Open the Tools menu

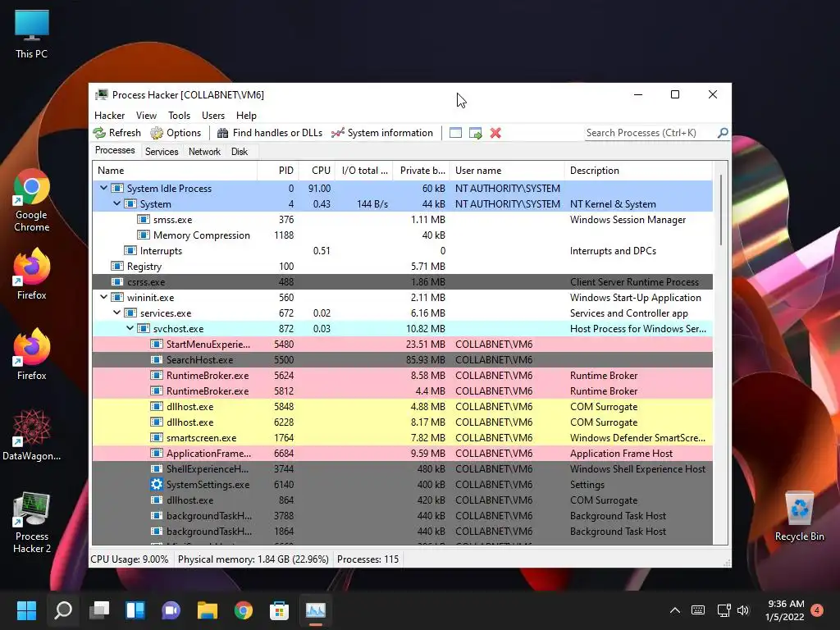click(179, 115)
